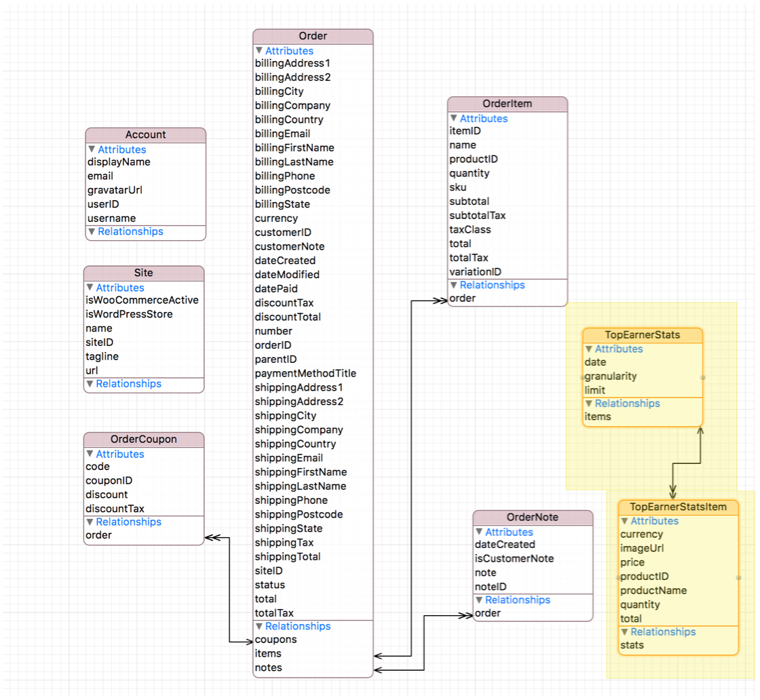This screenshot has height=700, width=760.
Task: Select the order relationship in OrderItem
Action: click(x=462, y=298)
